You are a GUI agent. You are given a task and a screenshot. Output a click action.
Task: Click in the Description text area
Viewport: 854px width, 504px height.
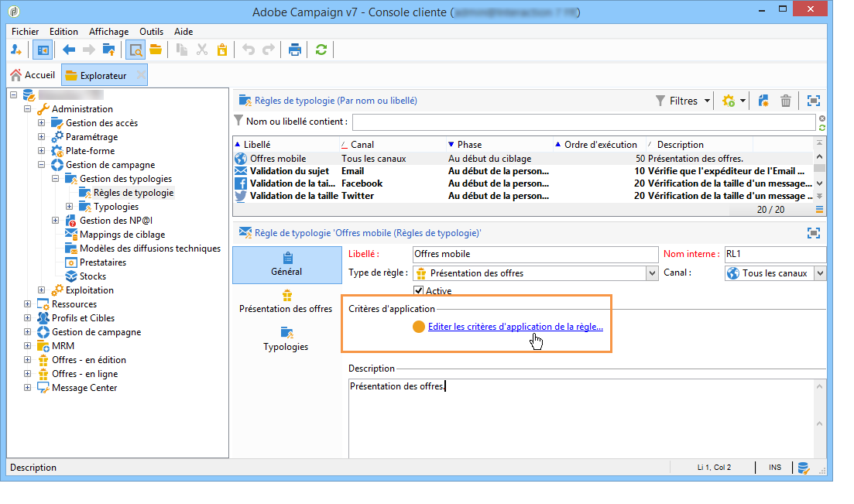coord(581,419)
